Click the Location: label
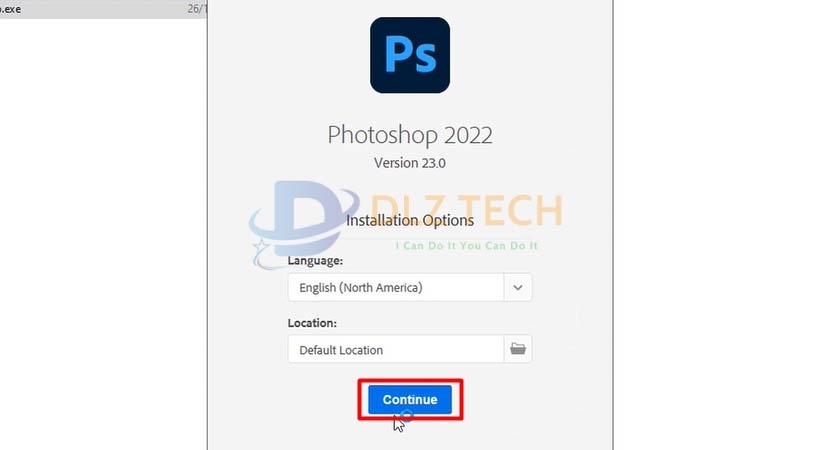Viewport: 820px width, 450px height. coord(312,323)
